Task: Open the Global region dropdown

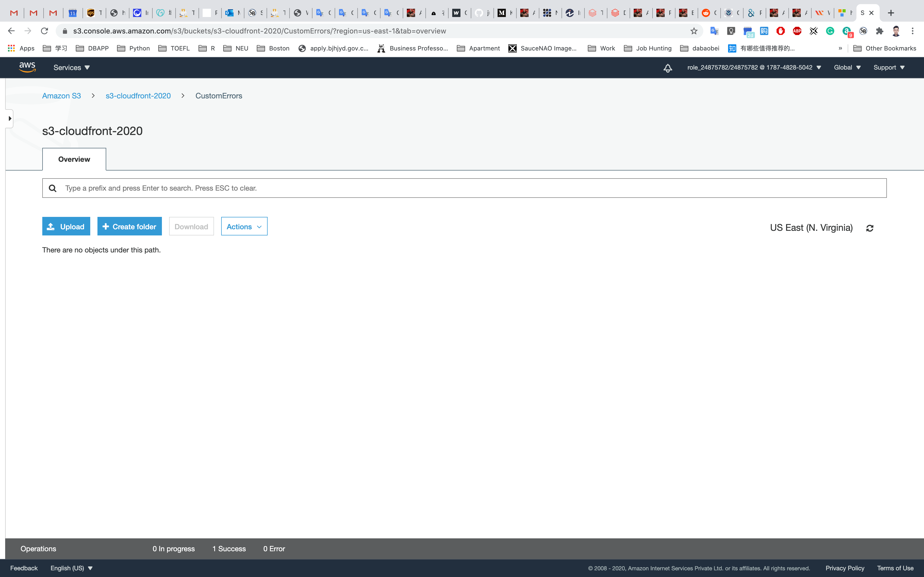Action: pyautogui.click(x=847, y=67)
